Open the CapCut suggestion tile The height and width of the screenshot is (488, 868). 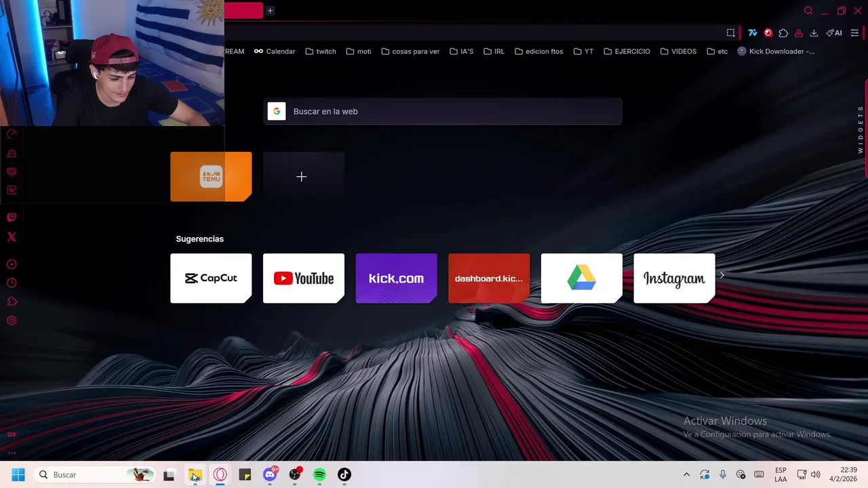(x=211, y=278)
